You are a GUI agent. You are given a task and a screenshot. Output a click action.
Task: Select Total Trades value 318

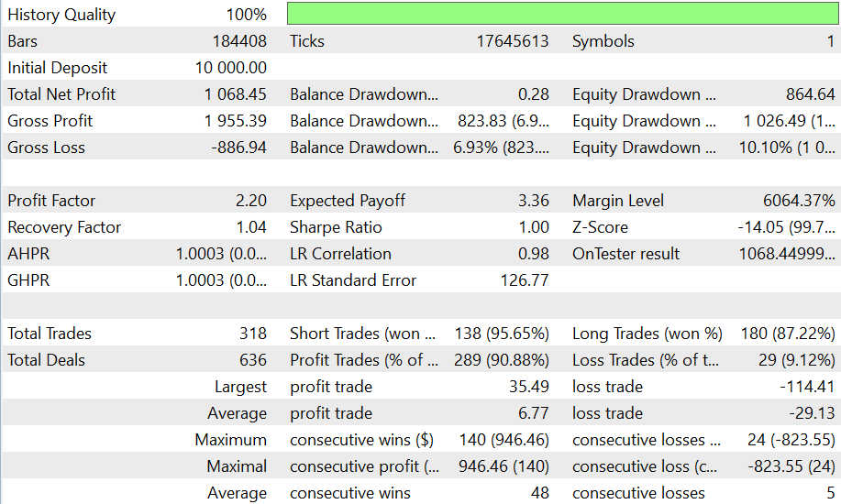pyautogui.click(x=253, y=334)
